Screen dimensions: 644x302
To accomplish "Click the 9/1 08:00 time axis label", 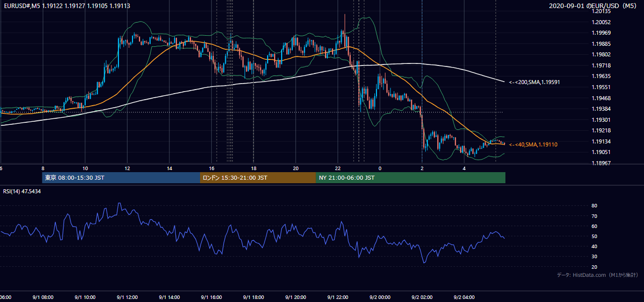I will click(x=42, y=297).
